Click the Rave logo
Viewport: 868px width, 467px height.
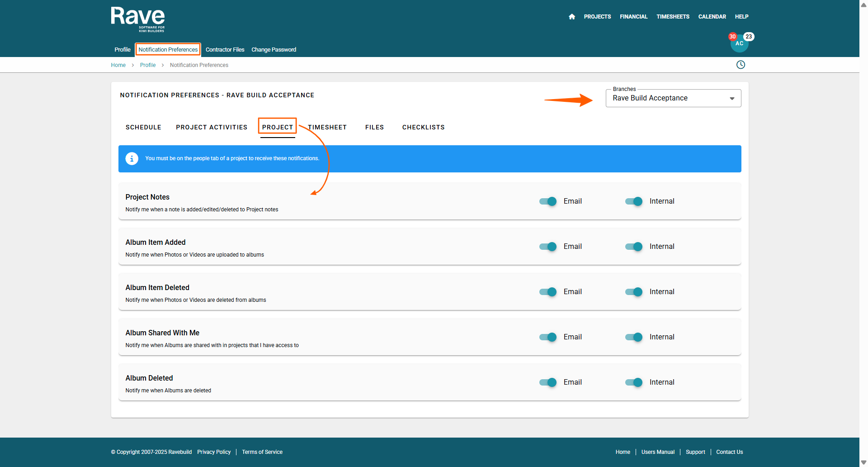tap(138, 19)
